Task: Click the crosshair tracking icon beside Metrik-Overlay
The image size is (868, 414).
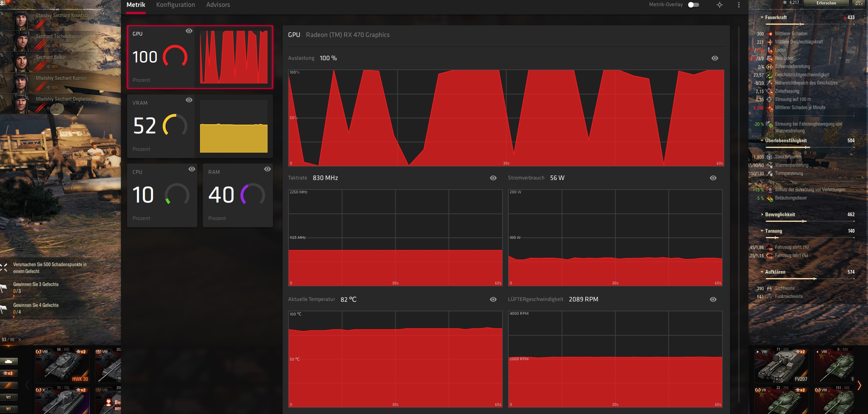Action: pyautogui.click(x=719, y=5)
